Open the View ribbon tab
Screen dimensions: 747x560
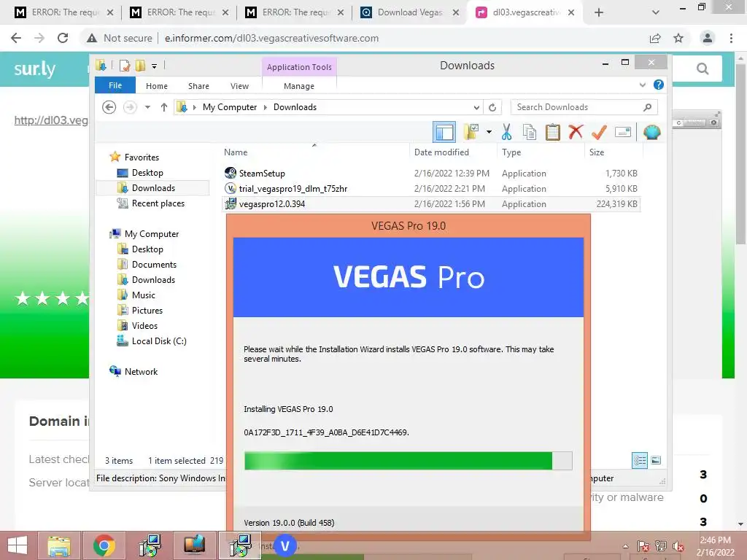click(x=239, y=86)
